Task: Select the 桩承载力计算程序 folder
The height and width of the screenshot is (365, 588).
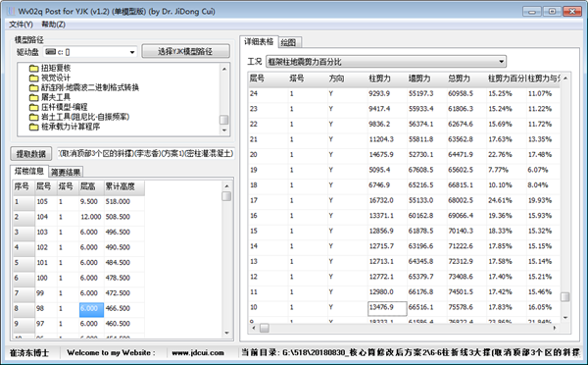Action: click(71, 127)
